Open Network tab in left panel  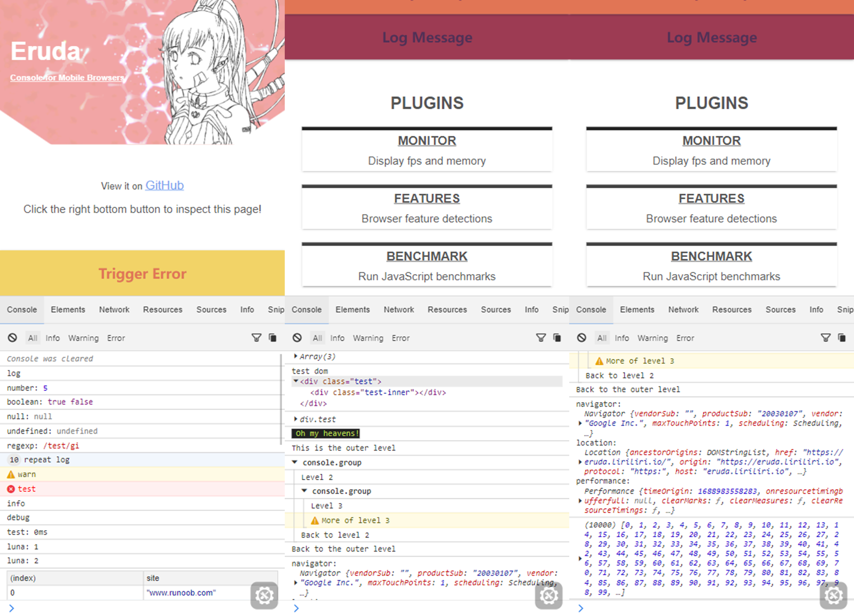[x=114, y=310]
